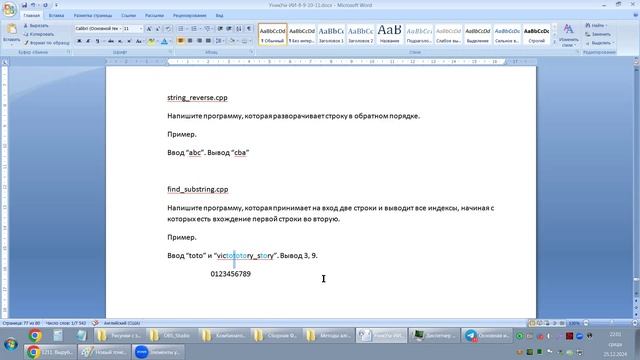This screenshot has width=640, height=360.
Task: Clear formatting with the eraser icon
Action: pos(168,29)
